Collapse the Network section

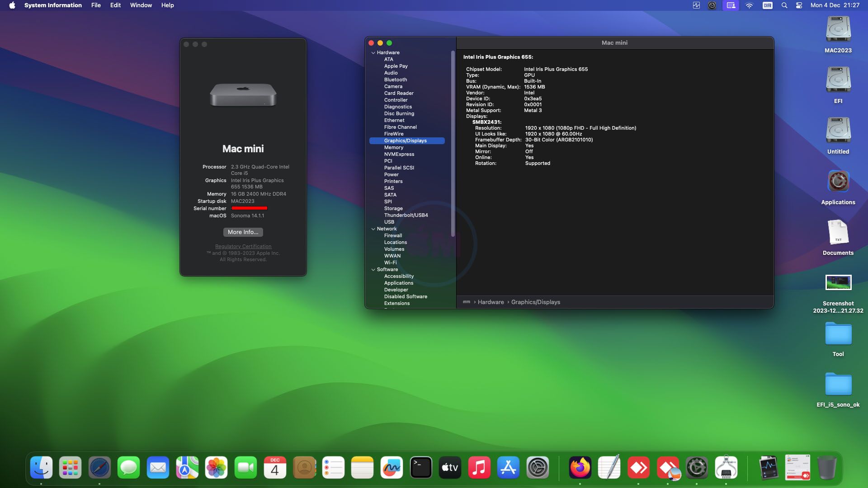click(x=373, y=229)
